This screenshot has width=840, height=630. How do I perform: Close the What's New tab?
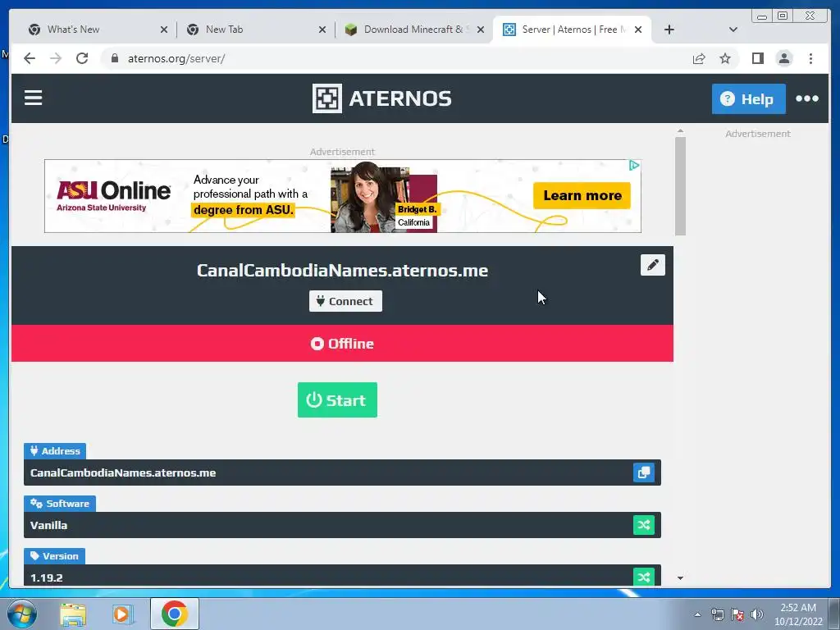pyautogui.click(x=164, y=30)
